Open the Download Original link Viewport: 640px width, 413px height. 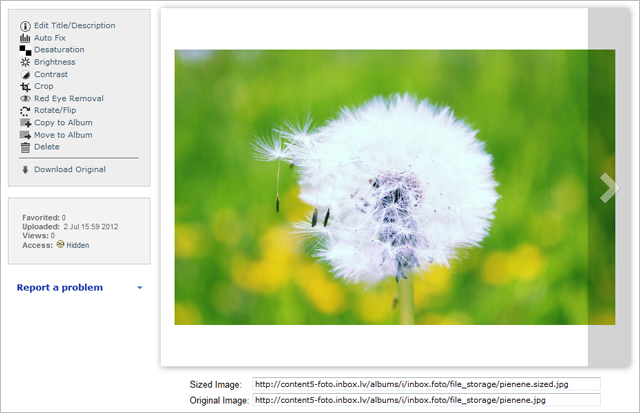click(x=69, y=170)
